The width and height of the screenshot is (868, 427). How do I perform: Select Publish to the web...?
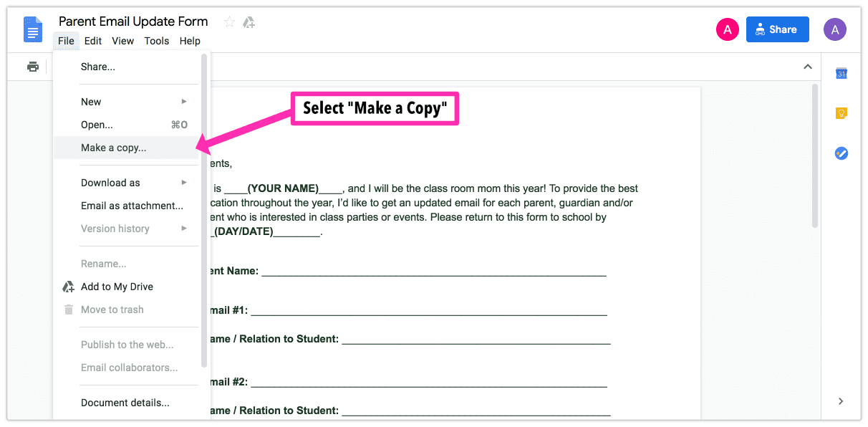(127, 345)
